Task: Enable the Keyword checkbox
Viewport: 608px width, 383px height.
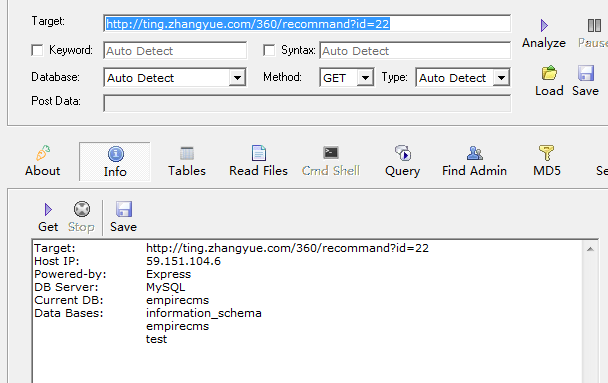Action: [x=37, y=50]
